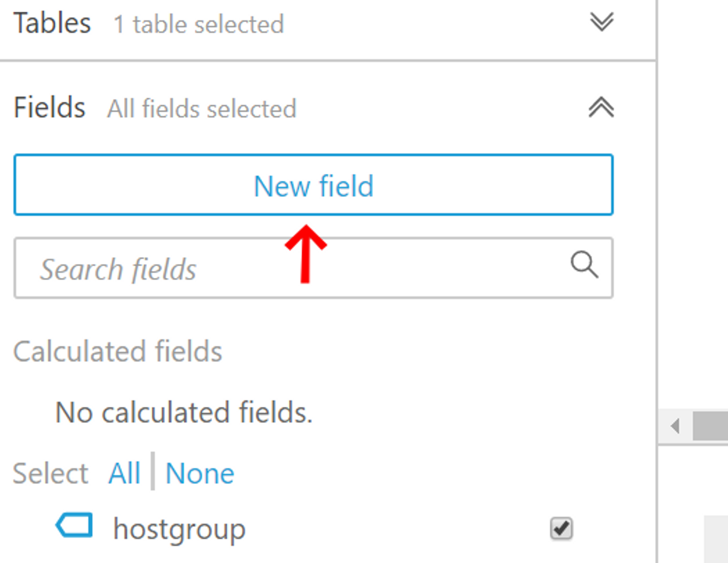Screen dimensions: 728x563
Task: Click the '1 table selected' status text
Action: tap(199, 24)
